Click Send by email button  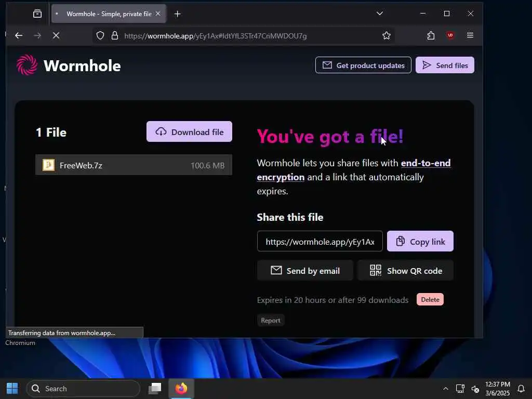click(x=305, y=270)
